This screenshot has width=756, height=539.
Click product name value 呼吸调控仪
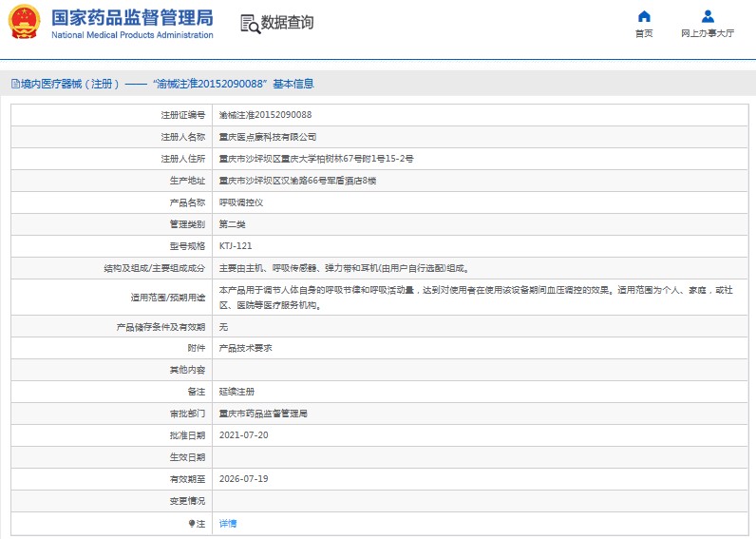[241, 202]
